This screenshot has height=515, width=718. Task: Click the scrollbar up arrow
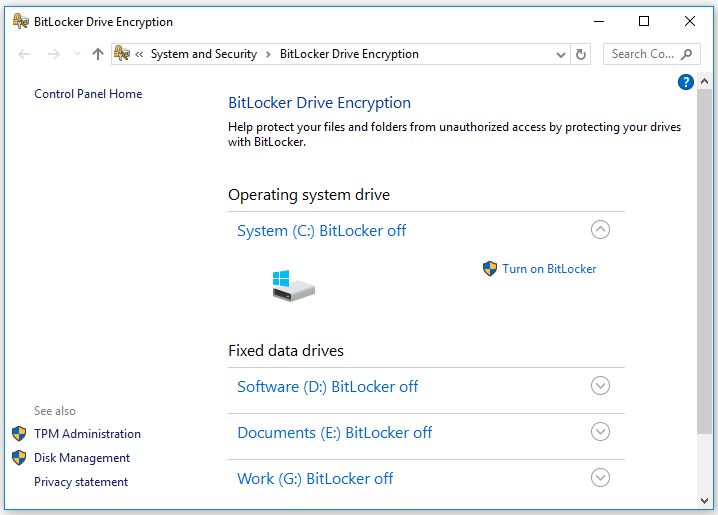pos(704,81)
